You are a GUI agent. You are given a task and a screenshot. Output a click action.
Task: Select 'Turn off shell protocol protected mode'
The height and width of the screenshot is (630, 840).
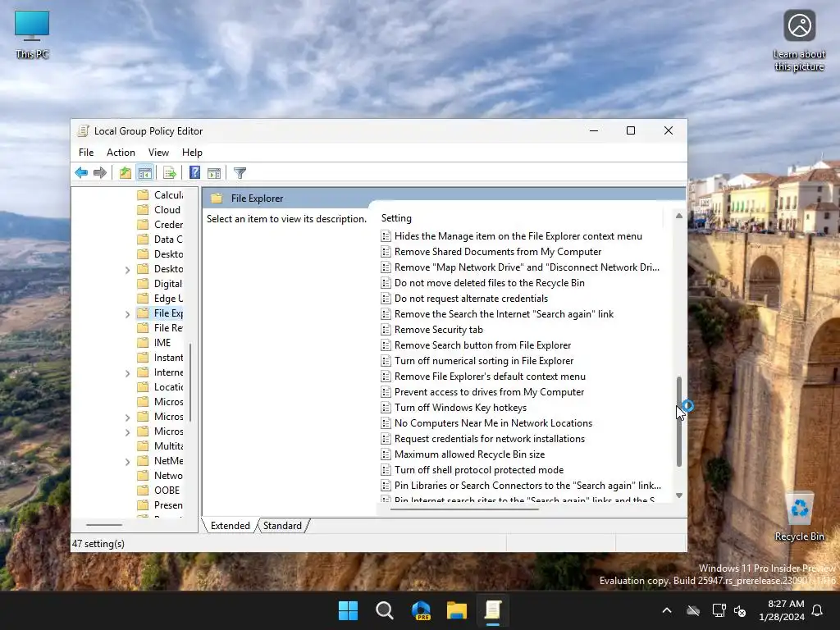[479, 470]
